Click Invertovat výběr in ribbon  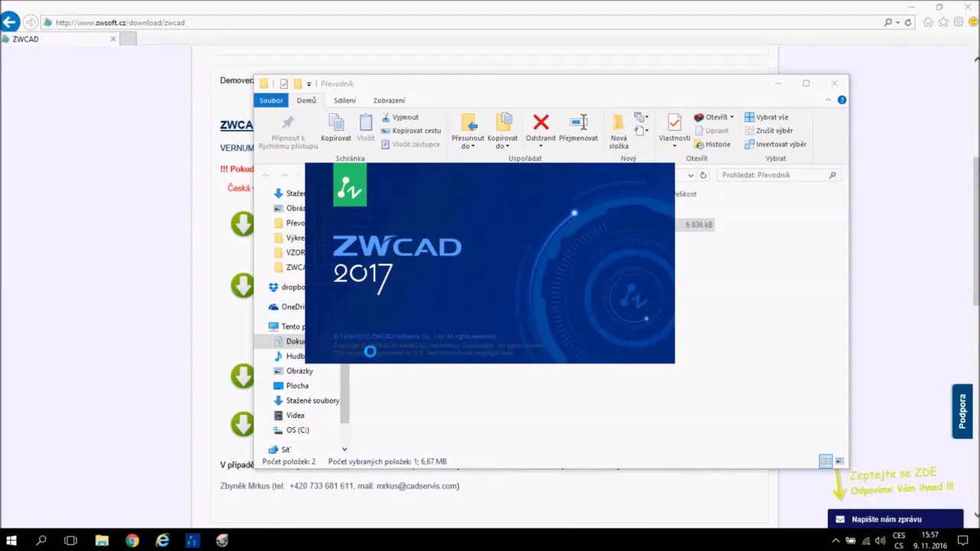tap(775, 144)
